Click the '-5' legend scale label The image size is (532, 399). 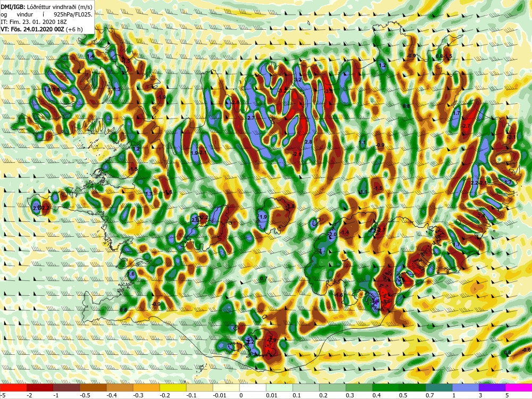pos(3,395)
